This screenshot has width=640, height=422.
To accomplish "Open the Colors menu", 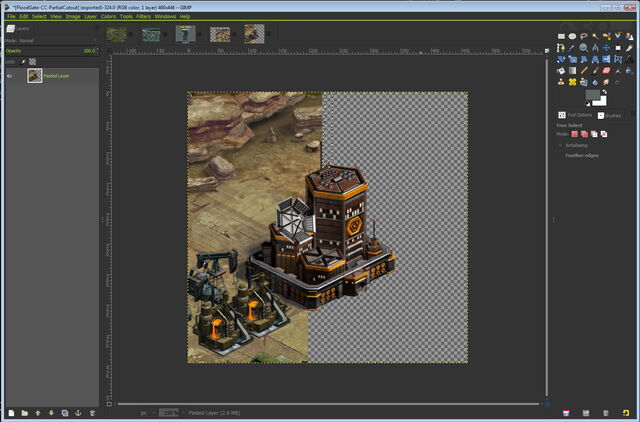I will [108, 16].
